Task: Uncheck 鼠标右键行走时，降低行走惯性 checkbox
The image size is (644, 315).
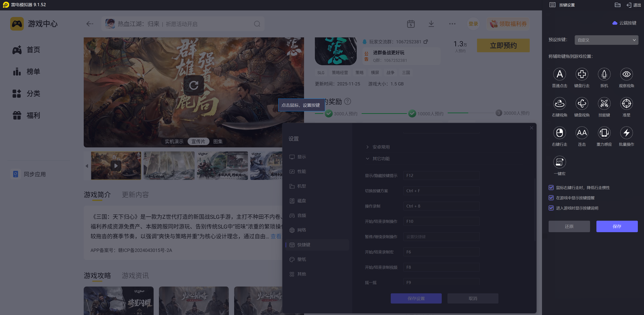Action: click(551, 188)
